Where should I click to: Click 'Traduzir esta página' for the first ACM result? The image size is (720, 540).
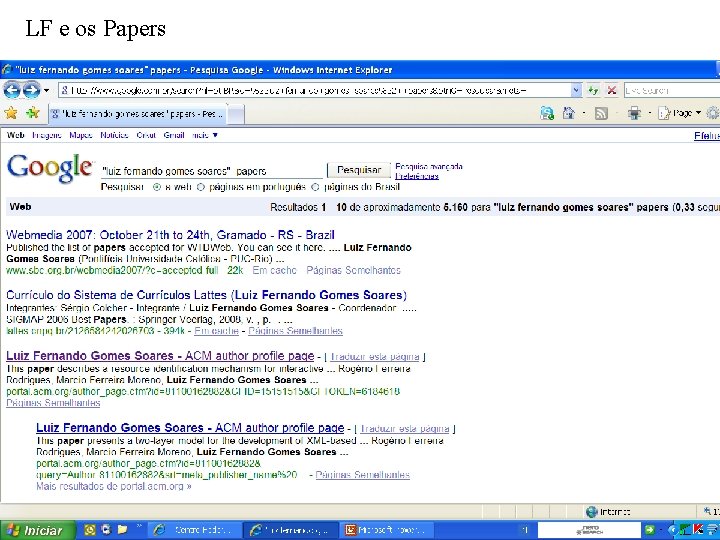[375, 357]
